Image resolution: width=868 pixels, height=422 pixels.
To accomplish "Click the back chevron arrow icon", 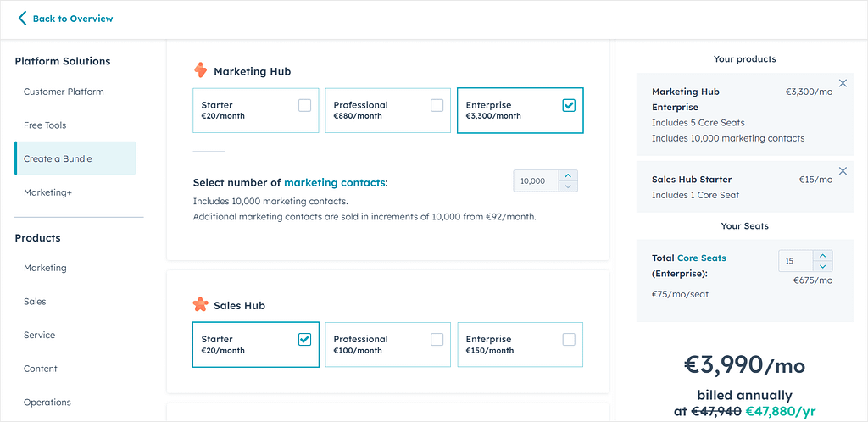I will tap(21, 19).
